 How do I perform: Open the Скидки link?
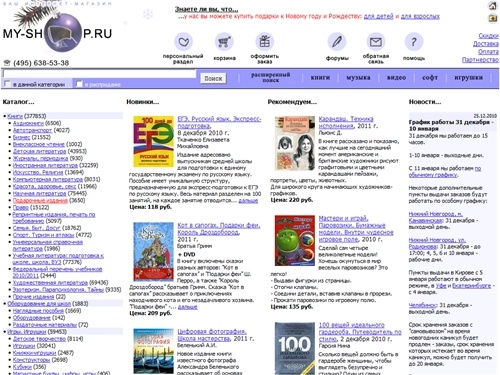(x=488, y=36)
